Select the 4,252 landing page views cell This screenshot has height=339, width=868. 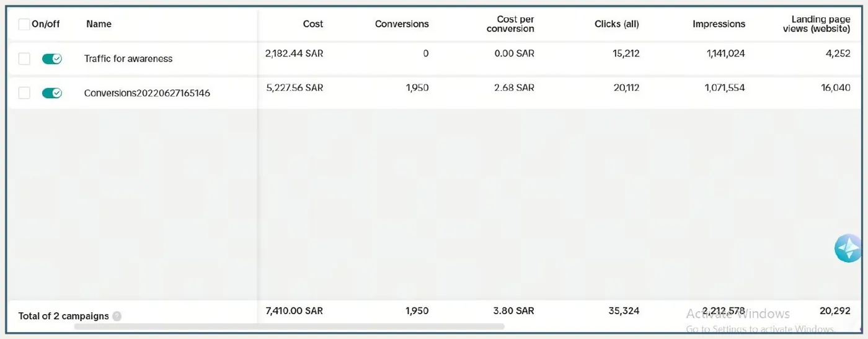pyautogui.click(x=838, y=53)
